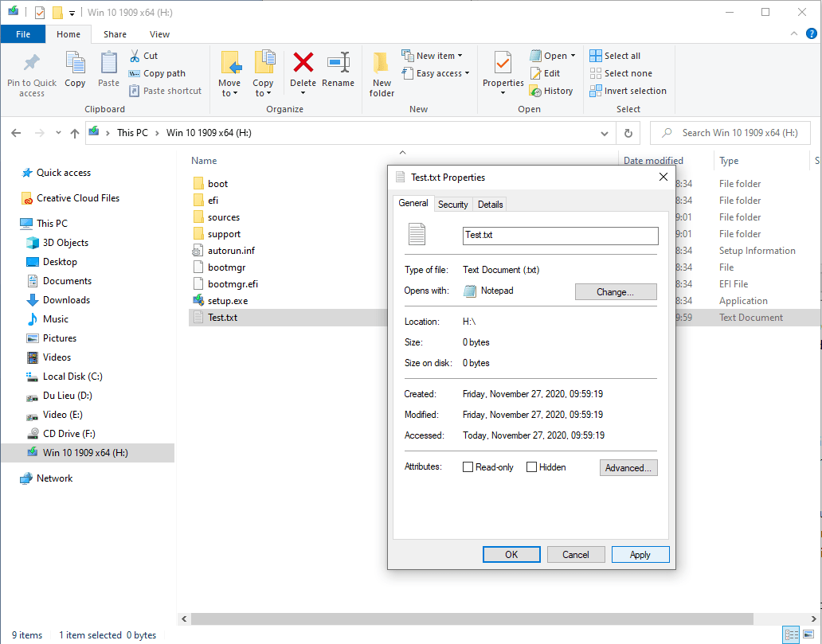This screenshot has width=822, height=644.
Task: Sort by the Type column header
Action: coord(729,161)
